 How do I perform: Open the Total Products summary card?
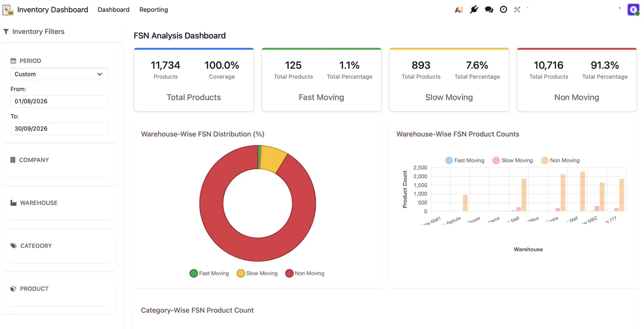(194, 80)
